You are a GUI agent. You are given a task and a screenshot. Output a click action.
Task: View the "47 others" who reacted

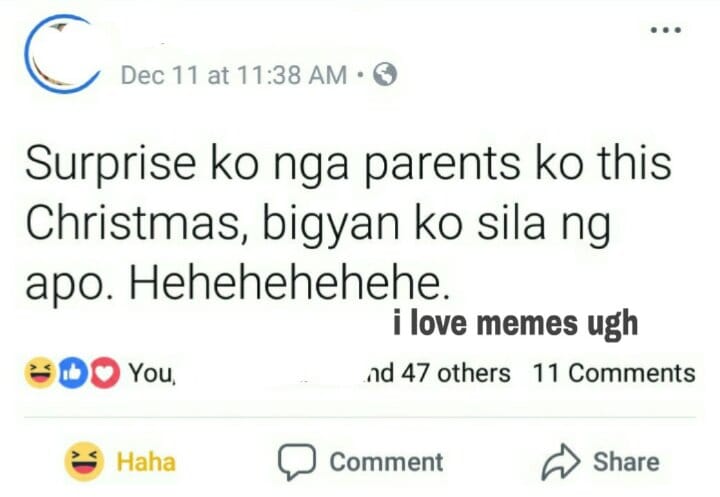click(456, 373)
